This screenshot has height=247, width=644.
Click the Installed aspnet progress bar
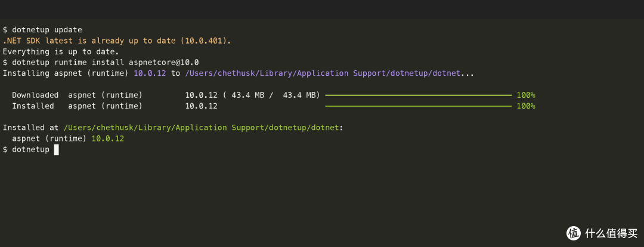[x=418, y=106]
